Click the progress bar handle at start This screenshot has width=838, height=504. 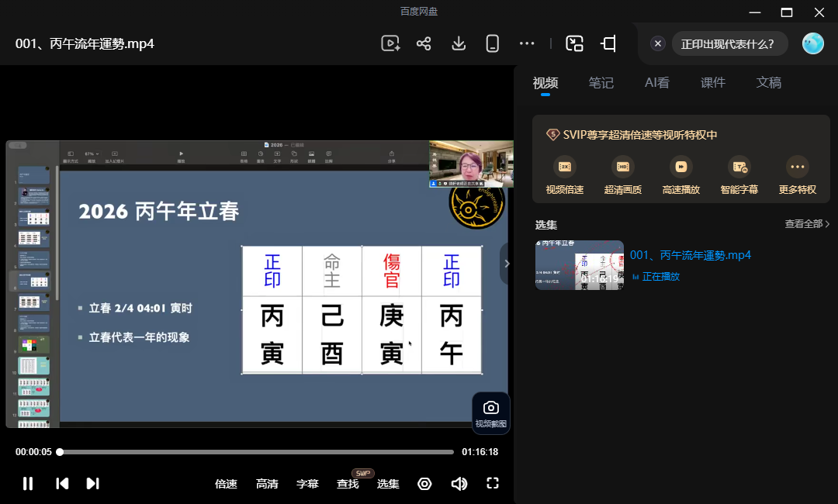click(60, 452)
